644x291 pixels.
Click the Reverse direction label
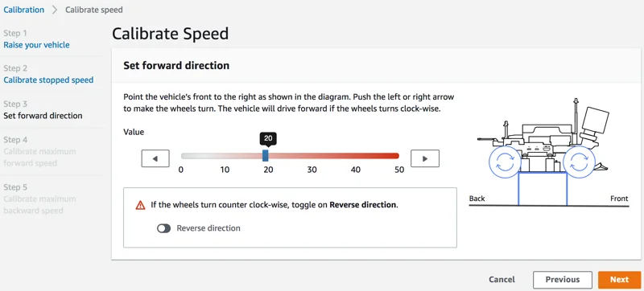pyautogui.click(x=208, y=228)
